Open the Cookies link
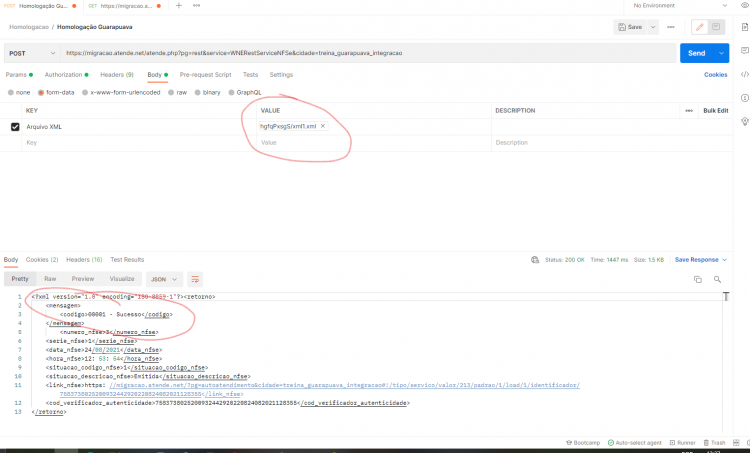 (716, 75)
